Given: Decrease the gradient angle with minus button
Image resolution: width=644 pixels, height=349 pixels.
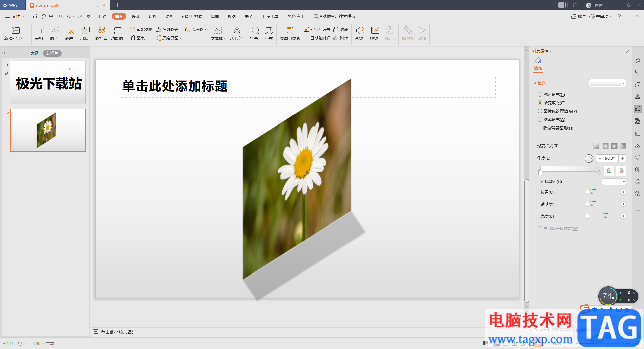Looking at the screenshot, I should 600,158.
